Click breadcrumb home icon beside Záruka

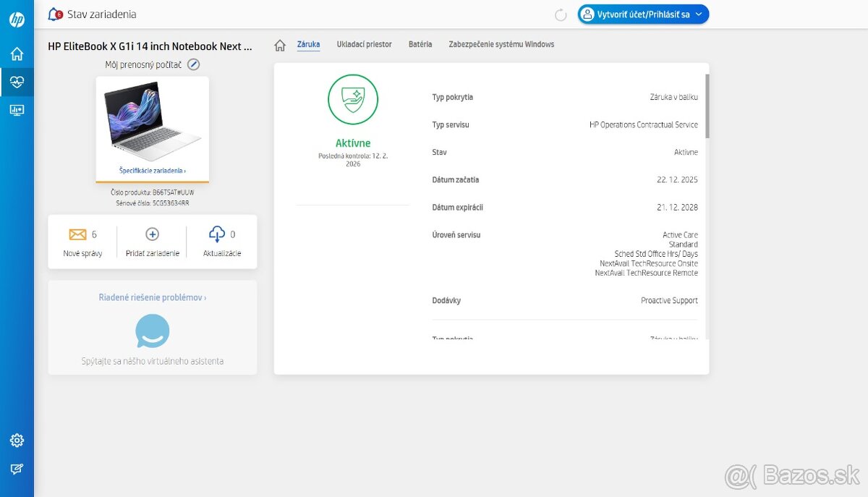280,45
